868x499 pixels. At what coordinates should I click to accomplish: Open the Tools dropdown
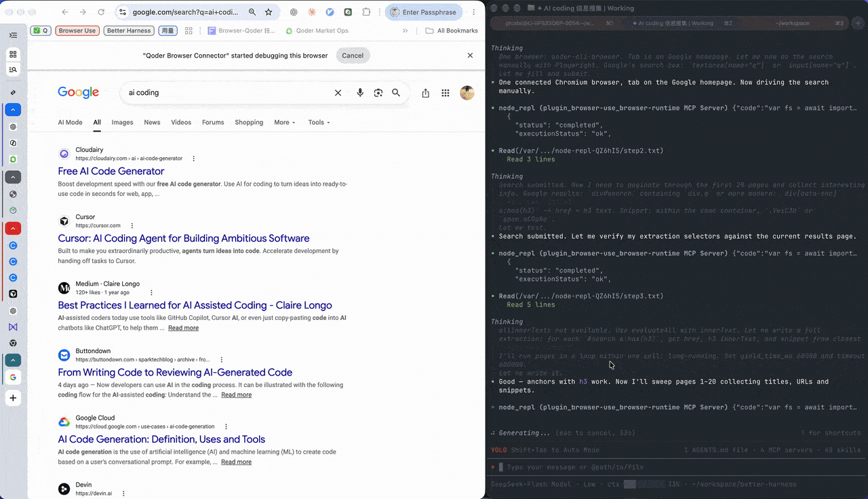pyautogui.click(x=319, y=123)
